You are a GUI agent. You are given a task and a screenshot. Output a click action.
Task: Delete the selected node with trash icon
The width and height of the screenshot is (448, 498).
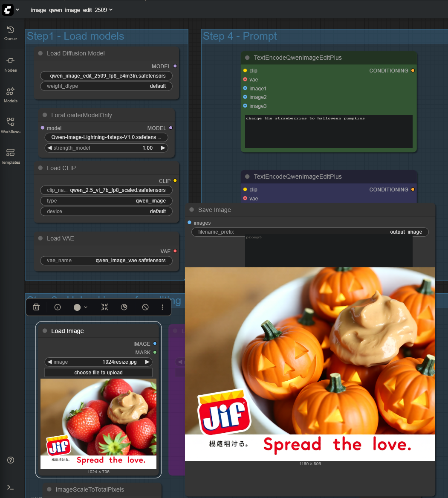36,307
